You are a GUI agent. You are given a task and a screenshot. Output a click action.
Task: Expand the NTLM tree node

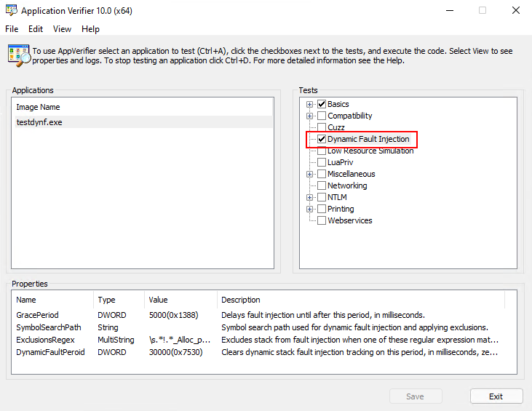click(x=309, y=197)
